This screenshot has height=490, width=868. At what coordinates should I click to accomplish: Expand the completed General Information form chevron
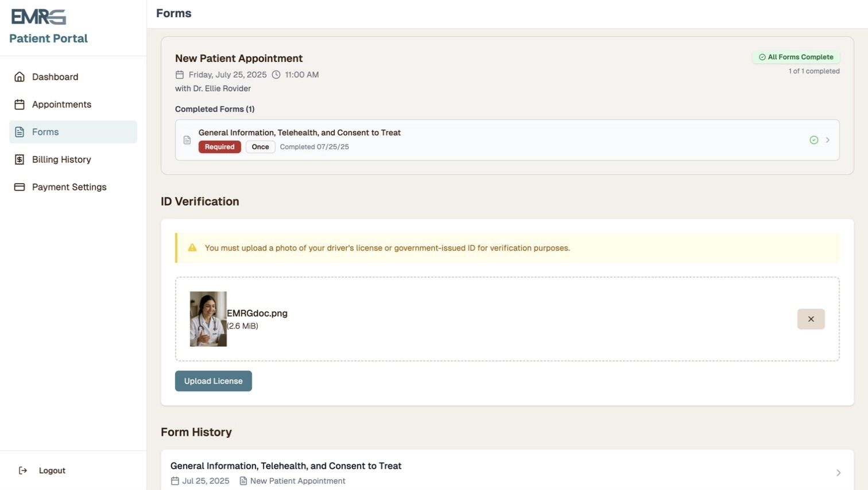pos(827,140)
